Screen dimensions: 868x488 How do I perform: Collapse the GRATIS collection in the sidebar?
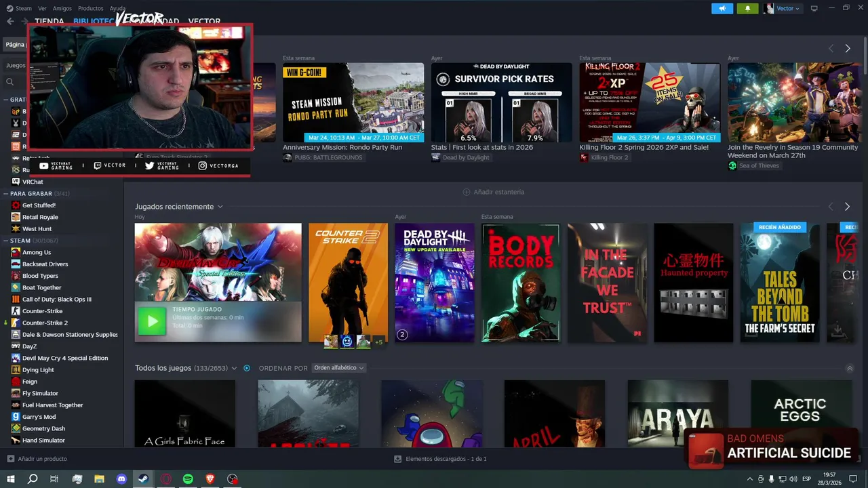(x=6, y=100)
